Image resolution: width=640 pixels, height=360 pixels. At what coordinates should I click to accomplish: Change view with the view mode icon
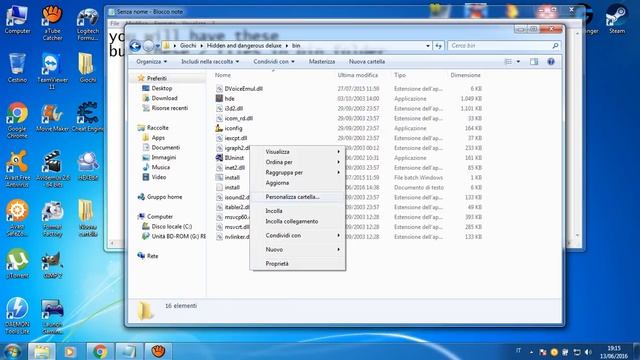pyautogui.click(x=508, y=62)
